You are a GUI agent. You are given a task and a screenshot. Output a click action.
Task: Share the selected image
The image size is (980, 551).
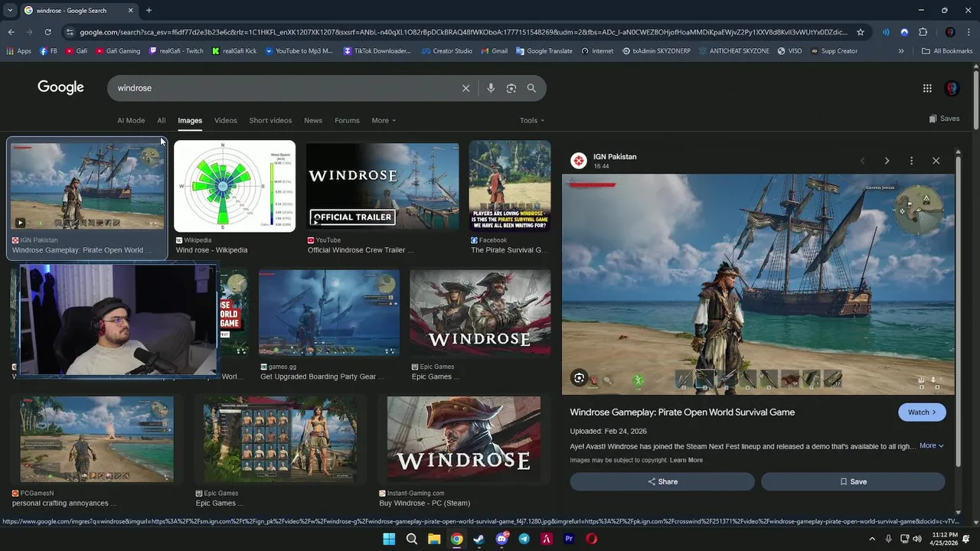(x=662, y=481)
